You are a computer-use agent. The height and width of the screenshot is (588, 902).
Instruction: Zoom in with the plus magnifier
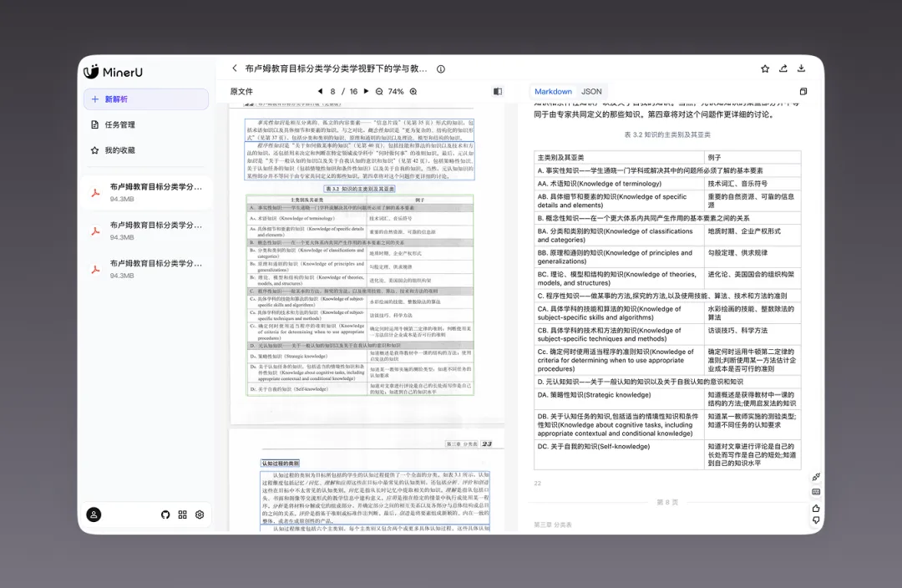coord(413,92)
